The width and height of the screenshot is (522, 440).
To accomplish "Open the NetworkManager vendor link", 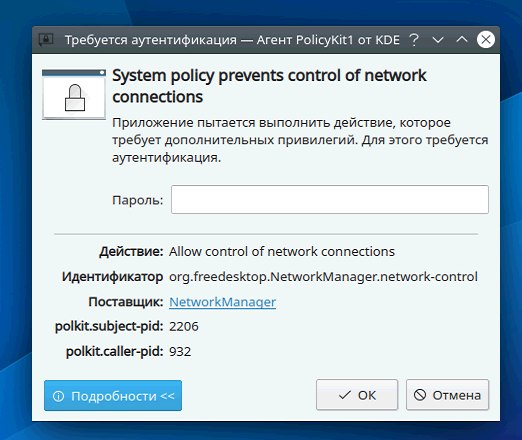I will [x=222, y=302].
